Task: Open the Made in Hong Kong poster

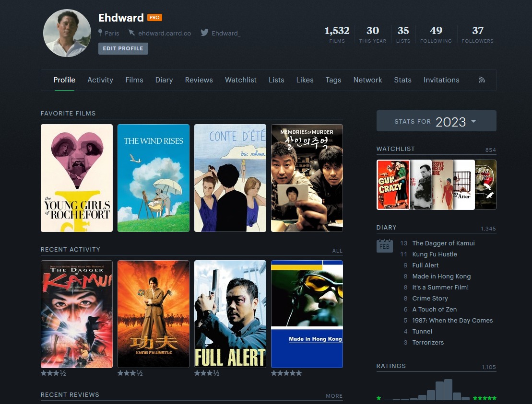Action: point(307,314)
